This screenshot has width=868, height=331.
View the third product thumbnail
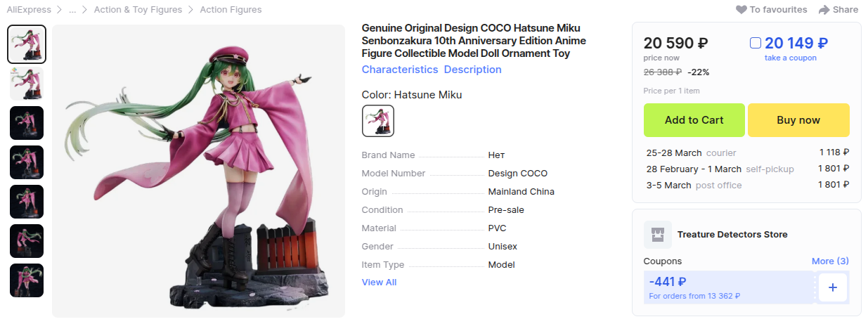tap(27, 123)
